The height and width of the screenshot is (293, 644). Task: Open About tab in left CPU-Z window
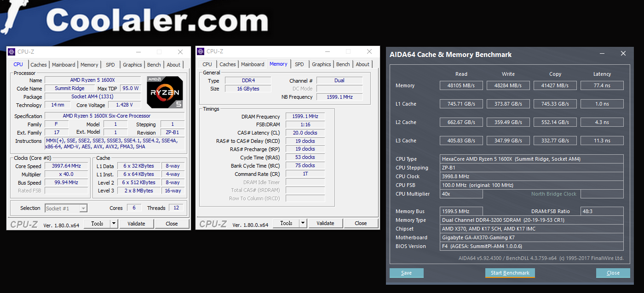click(173, 65)
